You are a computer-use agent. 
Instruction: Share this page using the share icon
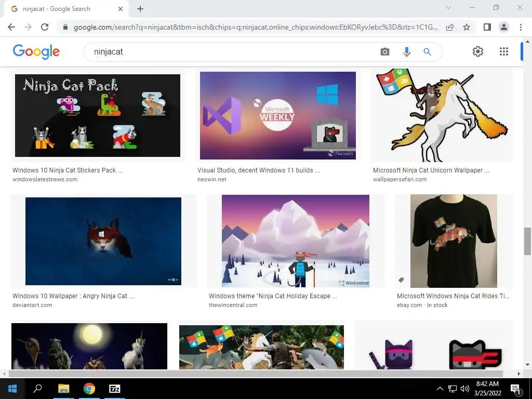point(450,27)
